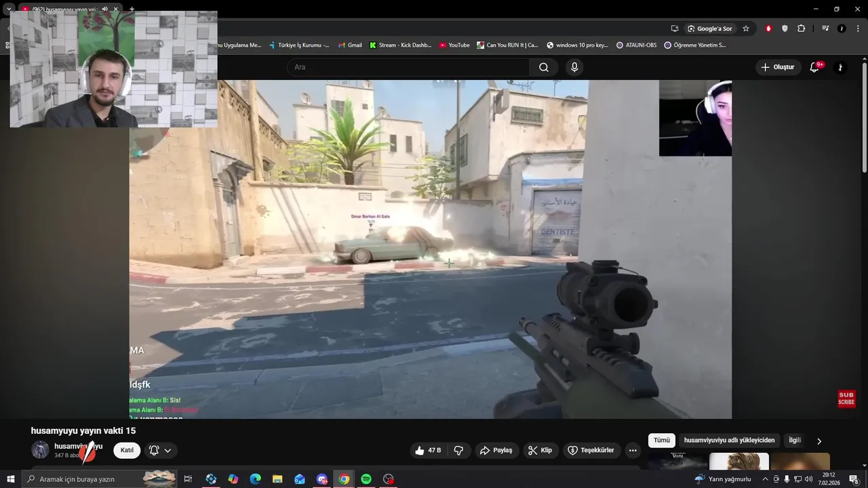Select the İlgili filter chip
Image resolution: width=868 pixels, height=488 pixels.
[x=795, y=441]
